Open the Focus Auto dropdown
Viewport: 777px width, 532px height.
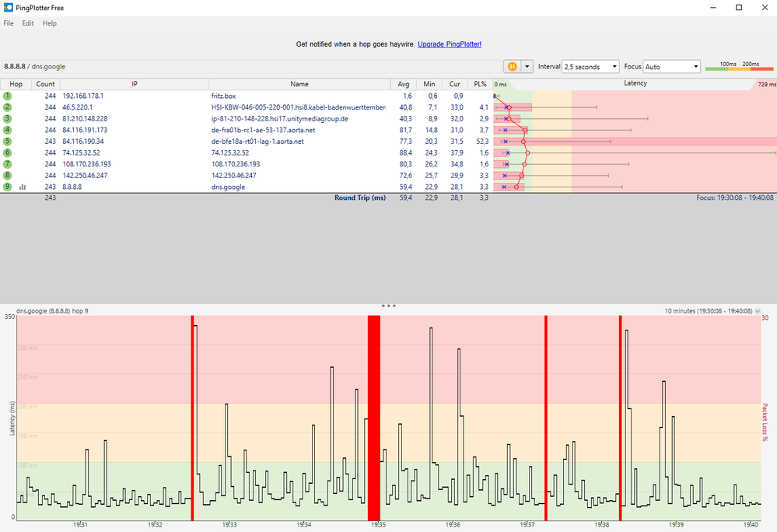[671, 66]
